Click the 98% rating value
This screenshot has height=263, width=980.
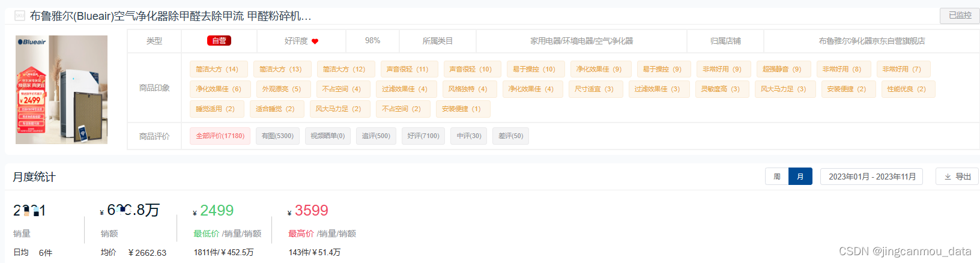tap(373, 40)
